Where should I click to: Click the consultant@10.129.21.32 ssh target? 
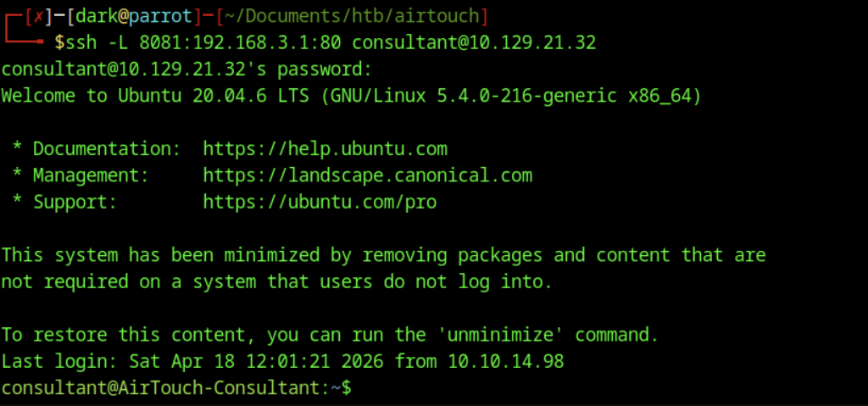click(x=474, y=42)
